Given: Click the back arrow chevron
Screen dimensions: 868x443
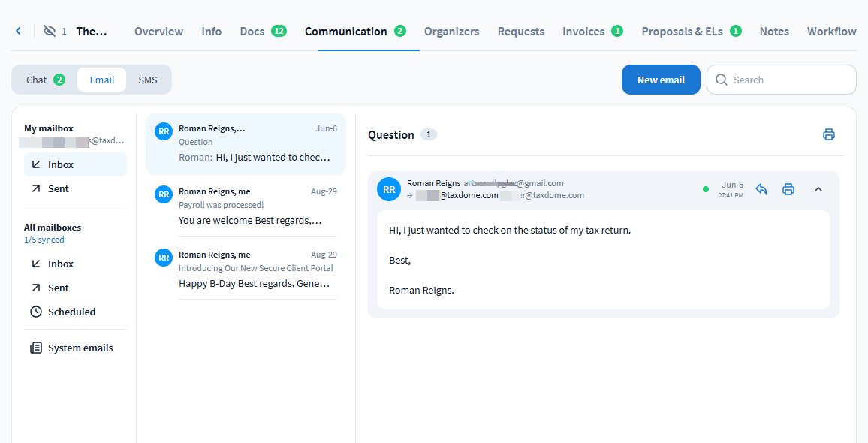Looking at the screenshot, I should (18, 31).
